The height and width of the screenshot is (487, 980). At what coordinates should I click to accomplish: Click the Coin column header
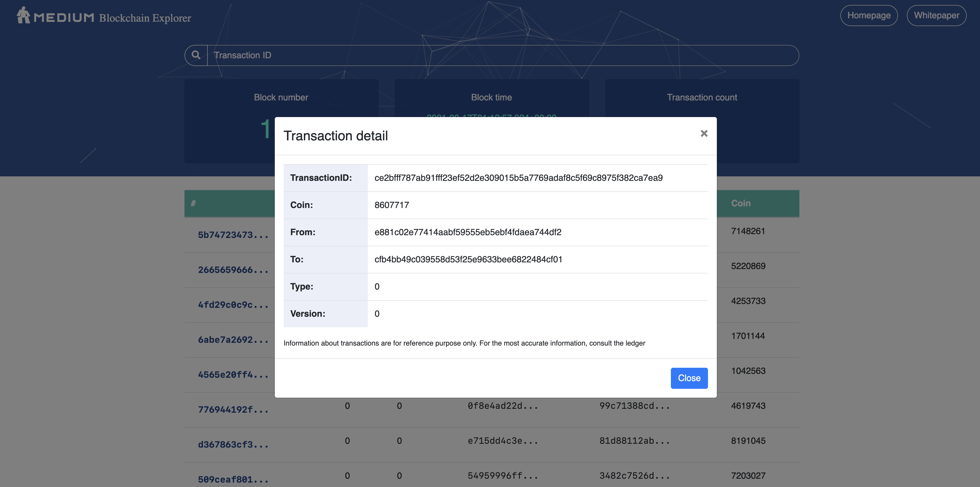pyautogui.click(x=740, y=203)
